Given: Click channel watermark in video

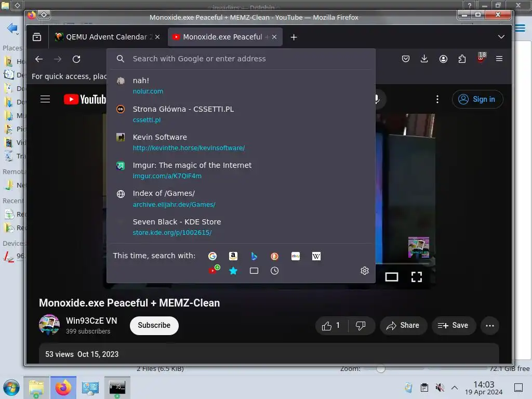Looking at the screenshot, I should pyautogui.click(x=418, y=247).
